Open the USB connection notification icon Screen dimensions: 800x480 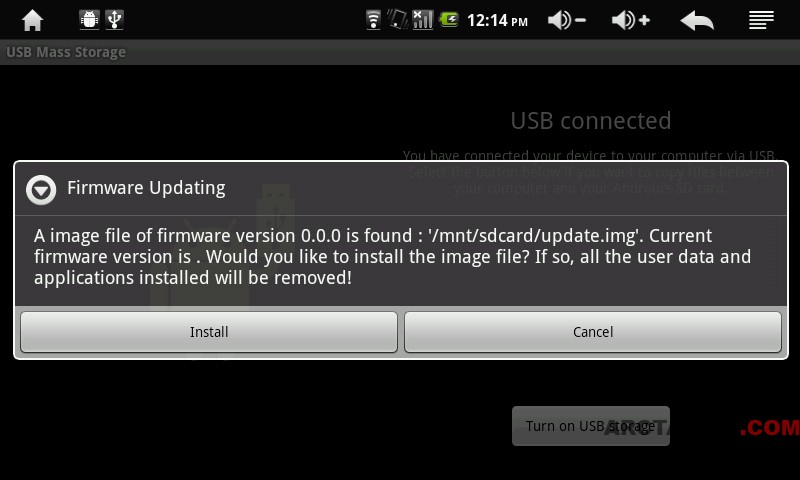[x=115, y=20]
